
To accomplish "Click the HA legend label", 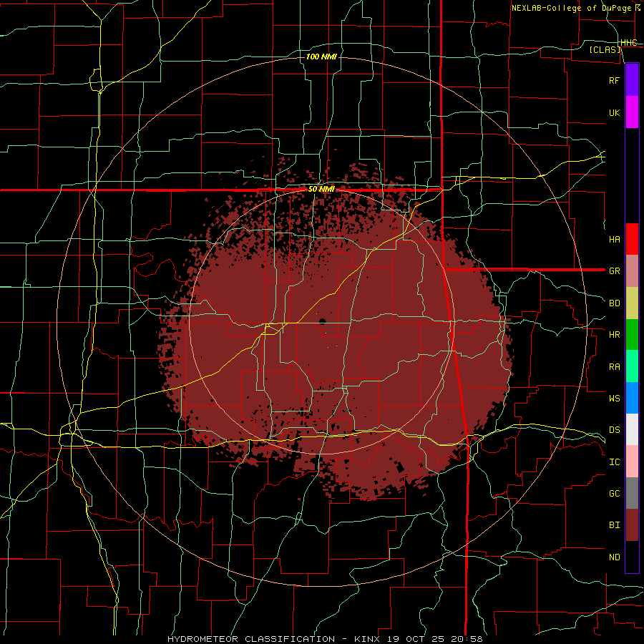I will 614,239.
